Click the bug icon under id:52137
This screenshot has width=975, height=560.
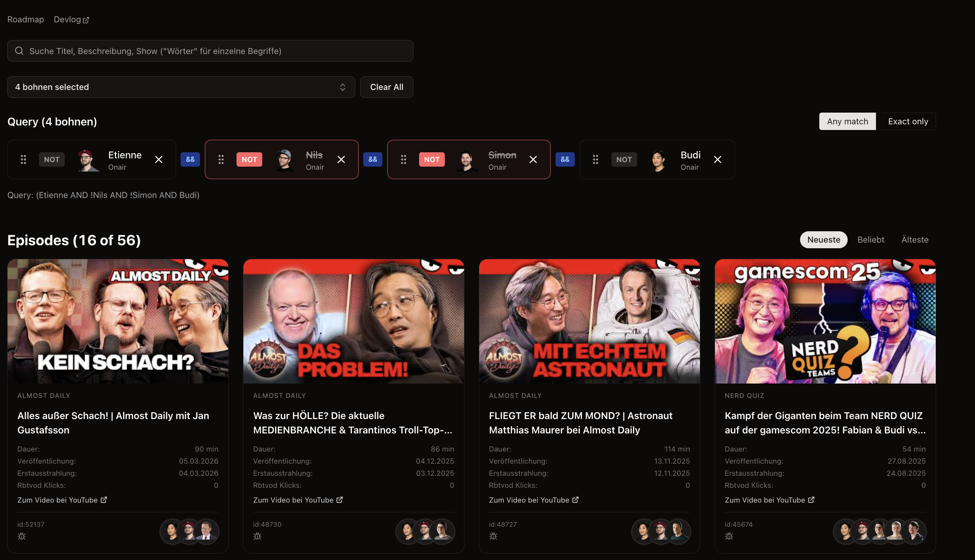pyautogui.click(x=22, y=536)
